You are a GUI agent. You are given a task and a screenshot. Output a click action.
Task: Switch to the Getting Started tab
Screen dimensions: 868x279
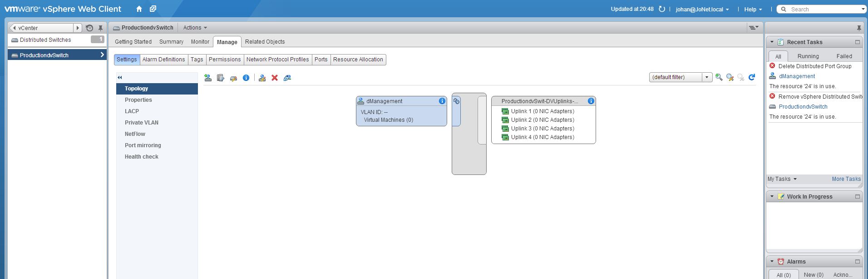tap(133, 42)
